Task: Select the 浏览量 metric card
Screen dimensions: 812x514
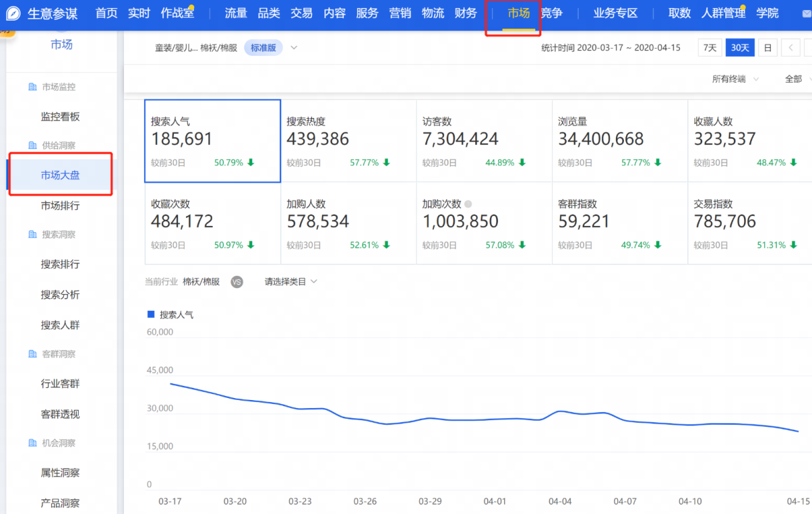Action: pos(620,141)
